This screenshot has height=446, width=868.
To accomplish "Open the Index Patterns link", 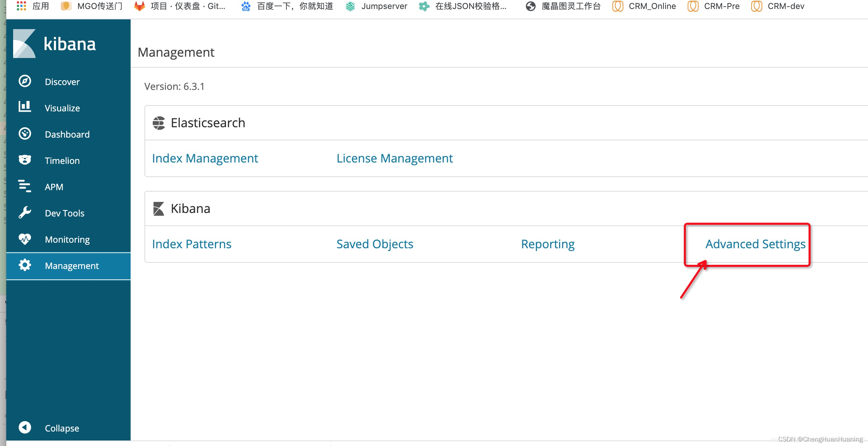I will coord(192,244).
